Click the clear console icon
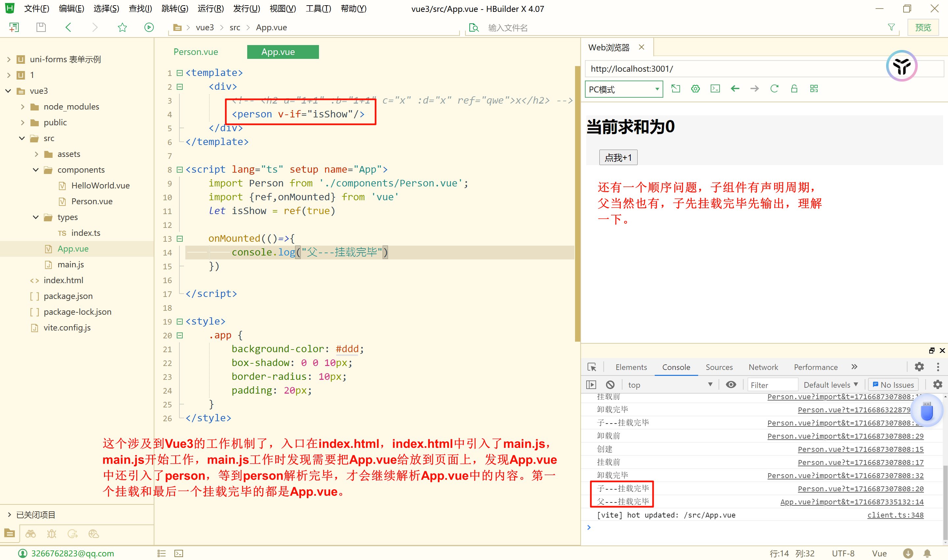 [x=610, y=384]
